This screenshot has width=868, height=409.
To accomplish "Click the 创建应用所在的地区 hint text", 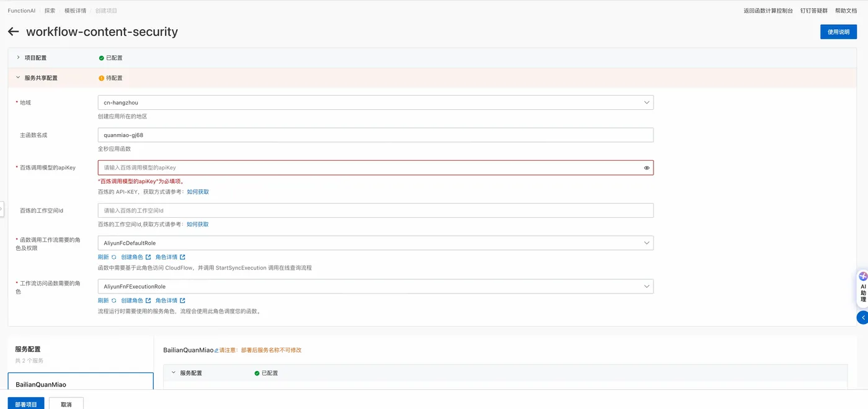I will (122, 116).
